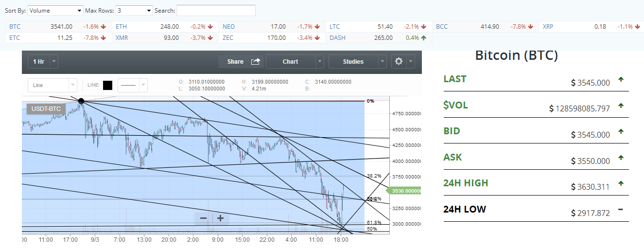The height and width of the screenshot is (250, 644).
Task: Expand the Studies dropdown arrow
Action: [383, 61]
